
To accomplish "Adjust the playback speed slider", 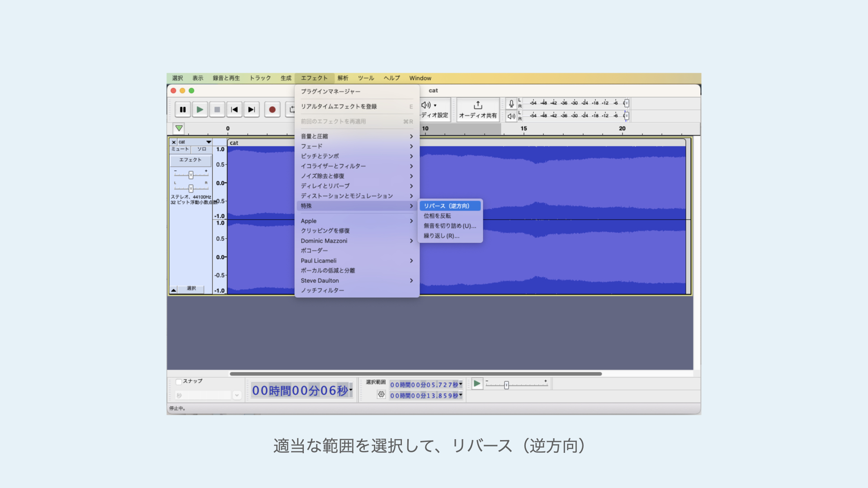I will click(506, 385).
